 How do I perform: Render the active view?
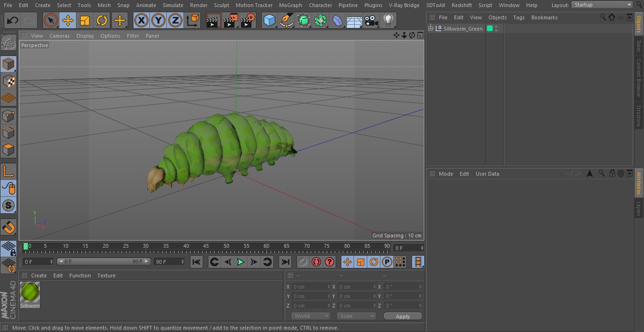tap(214, 20)
